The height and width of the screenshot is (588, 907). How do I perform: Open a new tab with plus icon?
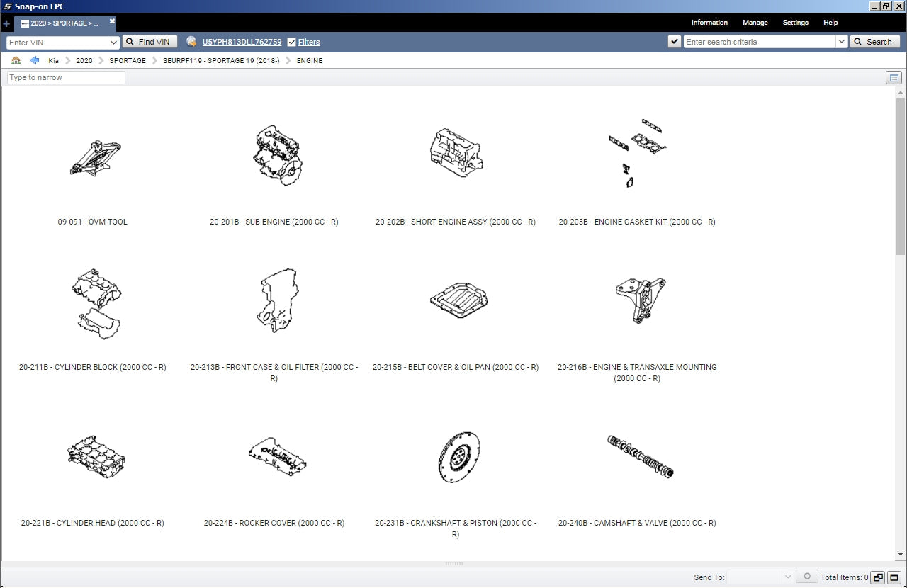pos(6,23)
